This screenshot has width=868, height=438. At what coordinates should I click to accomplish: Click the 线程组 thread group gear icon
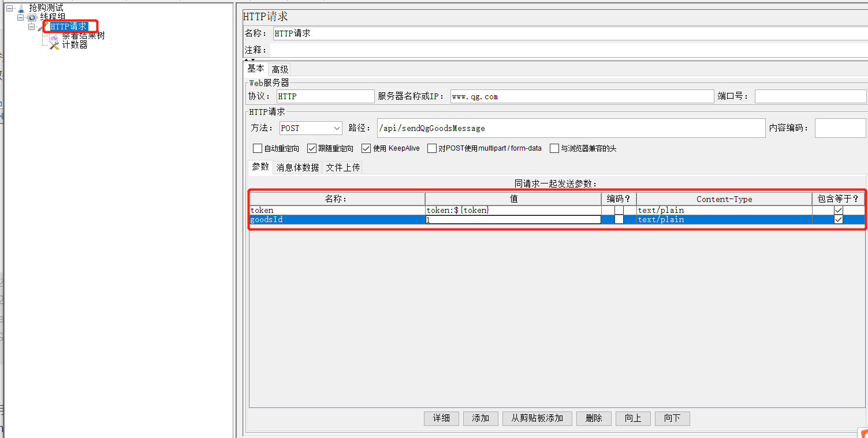(31, 18)
